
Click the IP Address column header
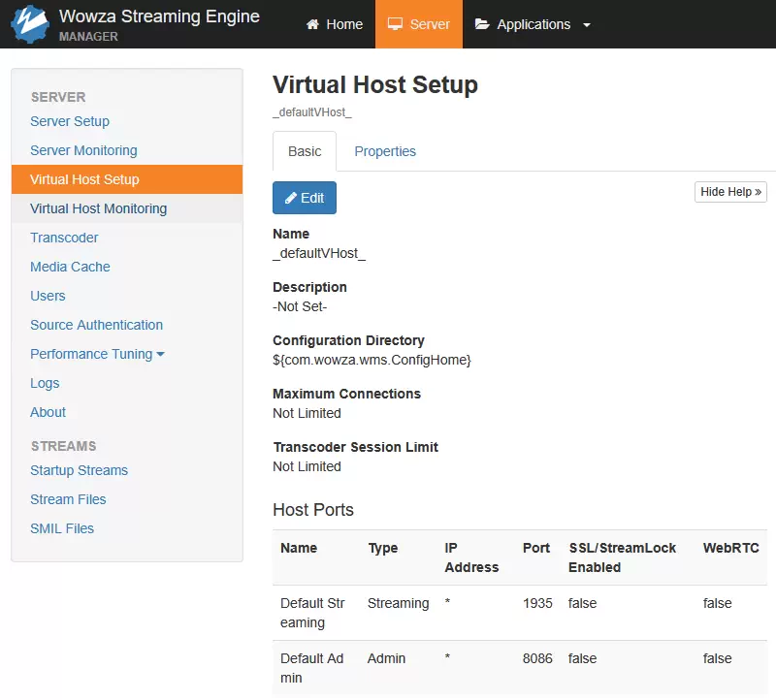point(471,557)
